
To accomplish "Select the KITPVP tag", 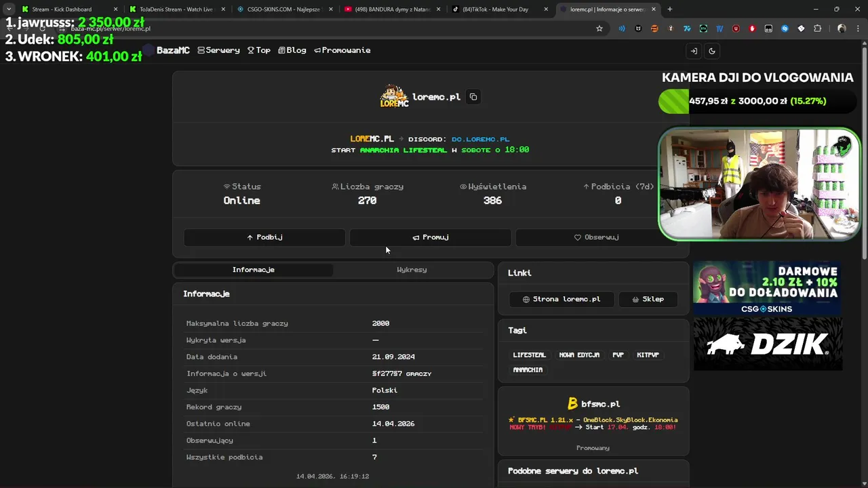I will point(648,355).
